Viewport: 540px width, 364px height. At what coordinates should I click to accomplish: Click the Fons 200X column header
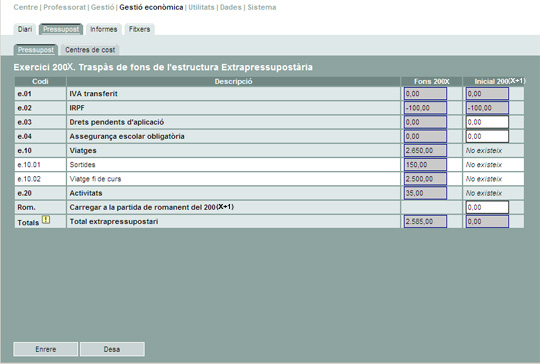432,82
